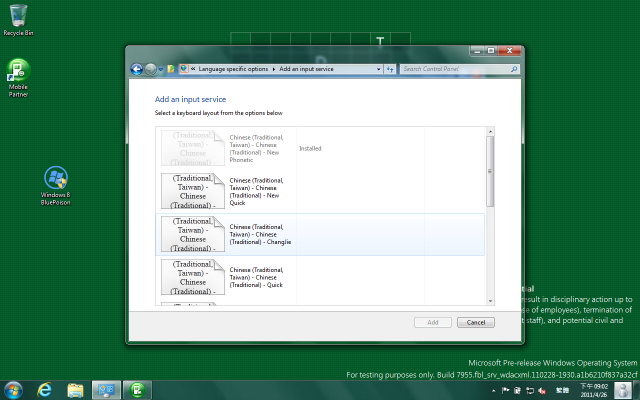
Task: Click the grayed Forward navigation arrow
Action: pos(151,69)
